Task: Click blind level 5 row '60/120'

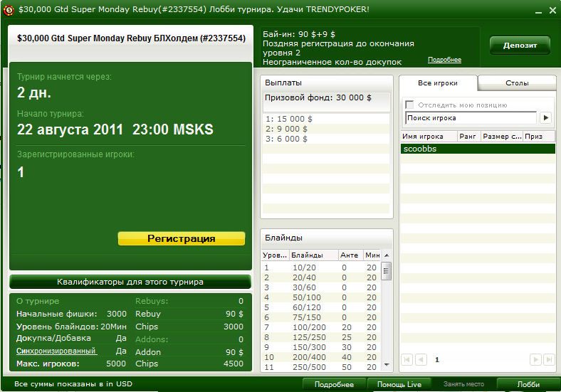Action: click(x=321, y=307)
